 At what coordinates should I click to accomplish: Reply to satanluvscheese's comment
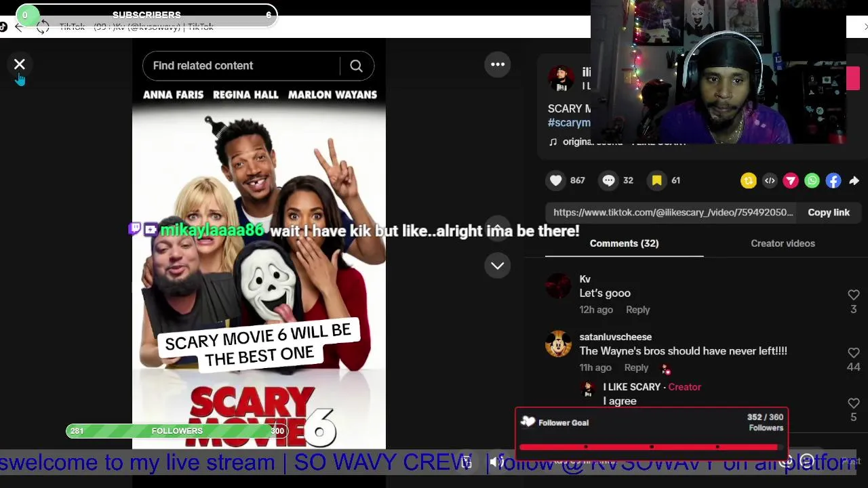(636, 367)
